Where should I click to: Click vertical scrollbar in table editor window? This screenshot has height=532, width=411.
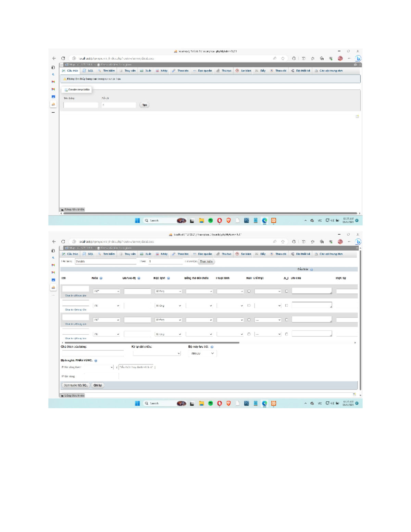[x=360, y=320]
